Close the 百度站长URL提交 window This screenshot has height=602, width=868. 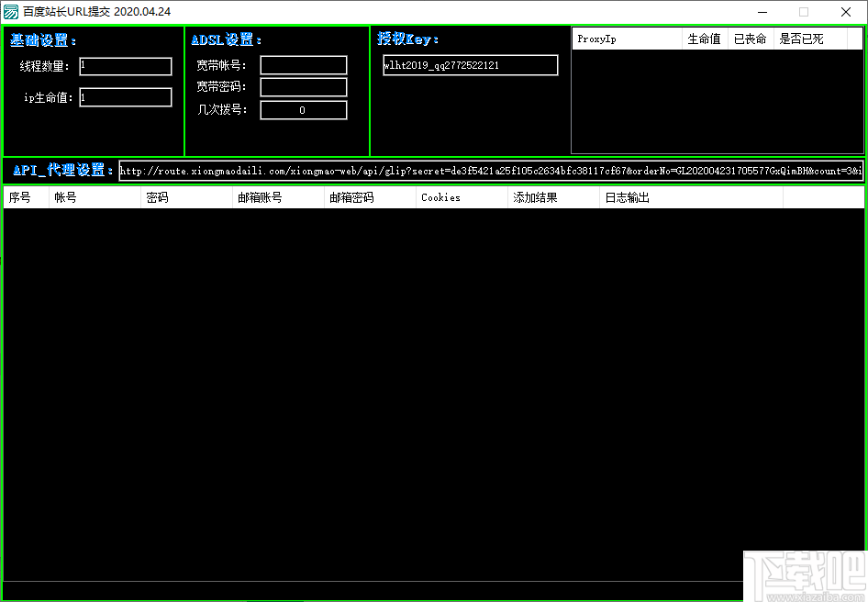click(846, 12)
